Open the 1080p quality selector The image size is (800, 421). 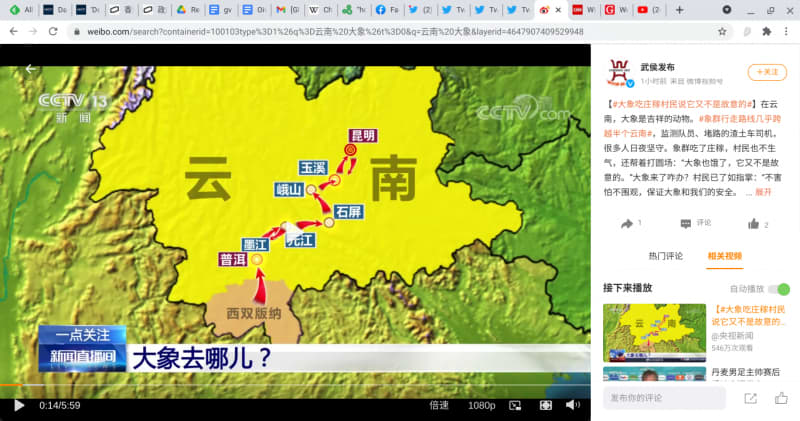pyautogui.click(x=482, y=405)
